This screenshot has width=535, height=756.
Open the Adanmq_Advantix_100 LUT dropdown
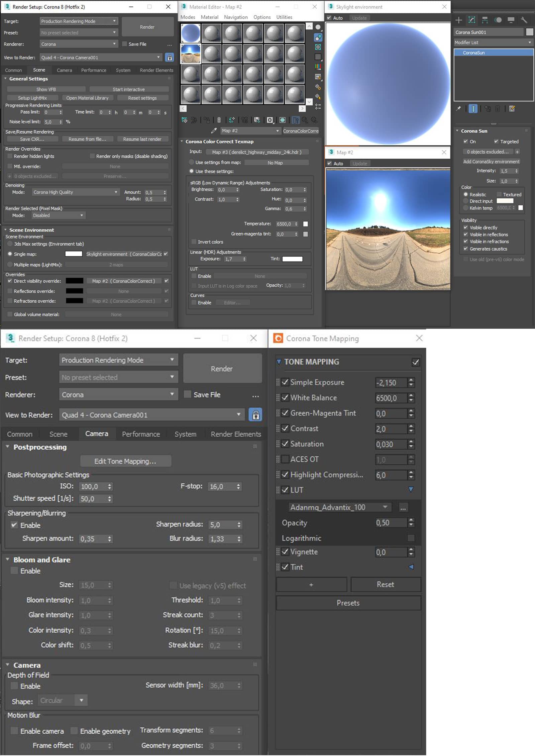[x=339, y=507]
